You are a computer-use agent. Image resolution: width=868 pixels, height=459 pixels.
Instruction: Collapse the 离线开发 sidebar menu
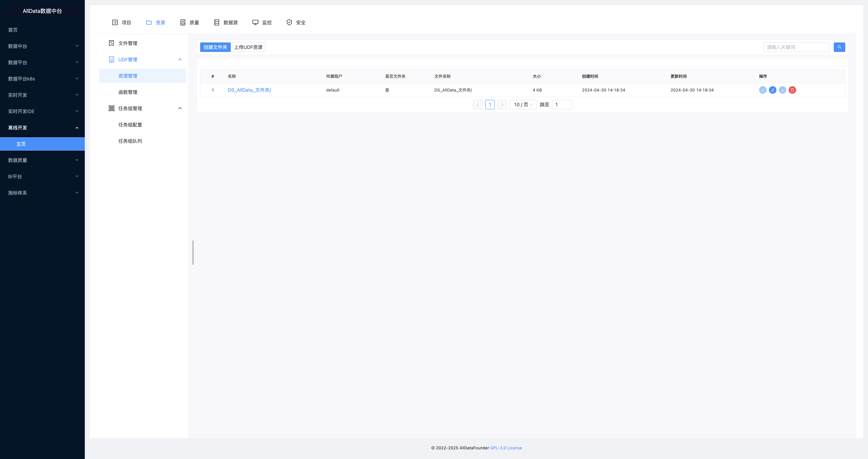click(42, 127)
